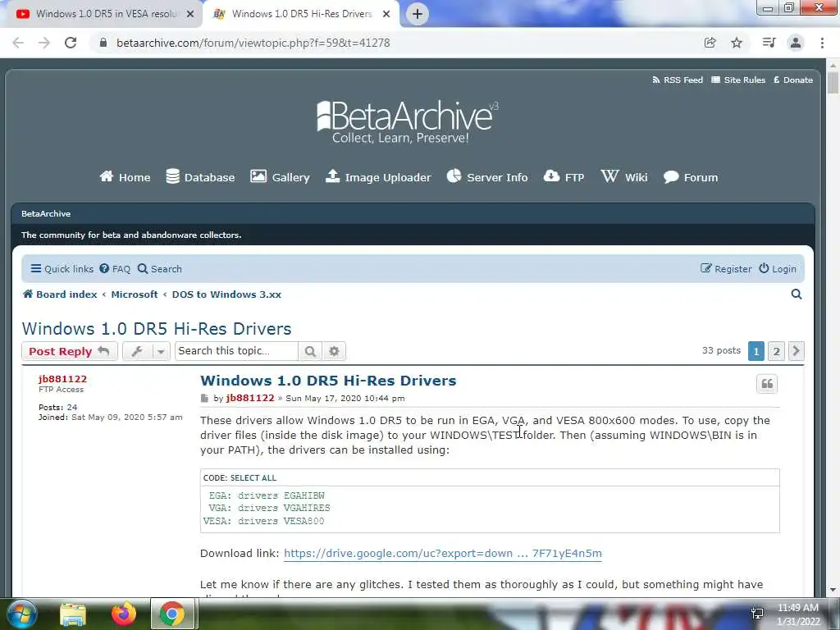The width and height of the screenshot is (840, 630).
Task: Open the Wiki navigation item
Action: coord(624,177)
